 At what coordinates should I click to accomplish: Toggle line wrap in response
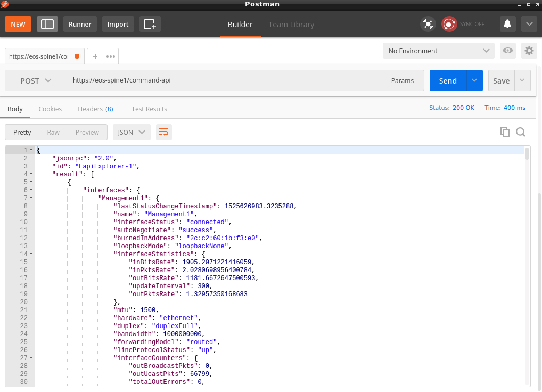pyautogui.click(x=164, y=132)
